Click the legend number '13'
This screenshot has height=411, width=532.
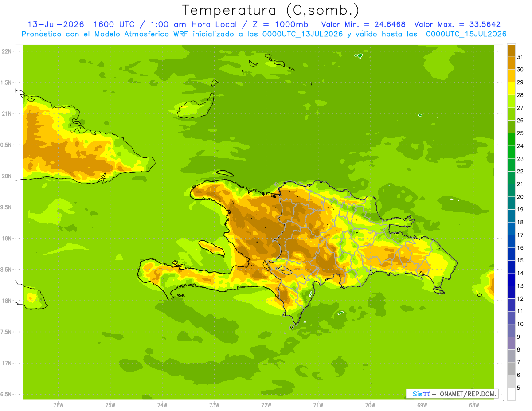(521, 286)
